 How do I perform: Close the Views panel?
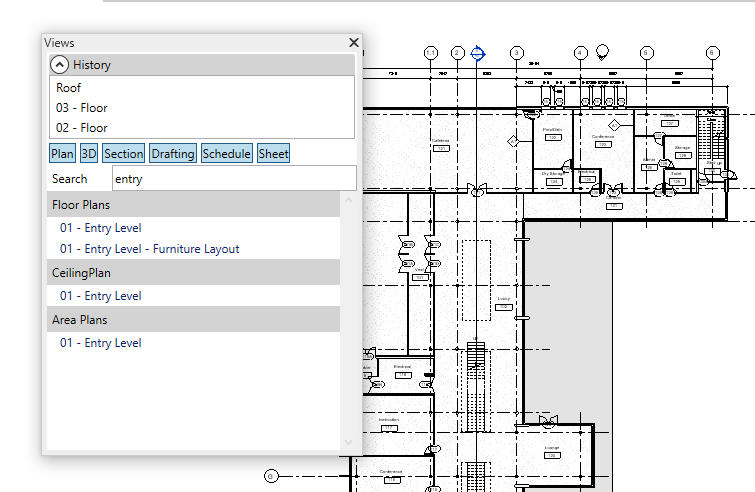[x=354, y=43]
